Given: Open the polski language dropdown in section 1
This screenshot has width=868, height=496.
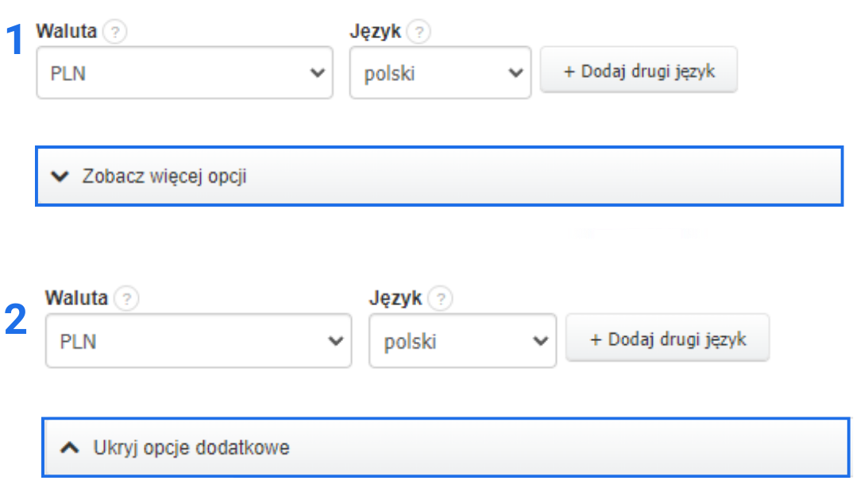Looking at the screenshot, I should [x=441, y=72].
